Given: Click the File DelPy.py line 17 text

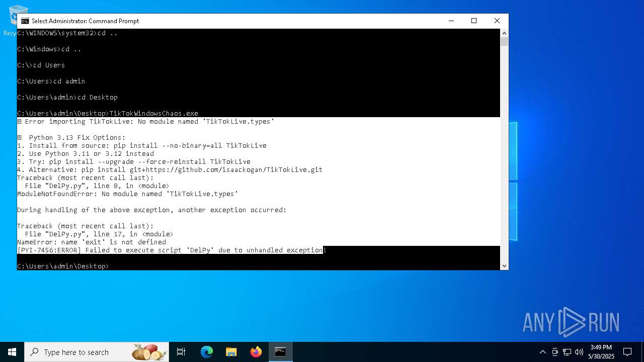Looking at the screenshot, I should pyautogui.click(x=99, y=234).
